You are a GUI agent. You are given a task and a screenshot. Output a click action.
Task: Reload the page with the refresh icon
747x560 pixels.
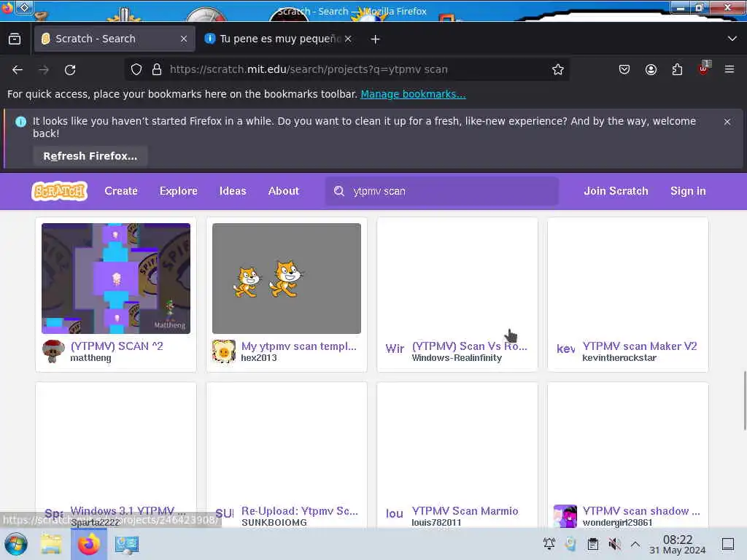[70, 69]
